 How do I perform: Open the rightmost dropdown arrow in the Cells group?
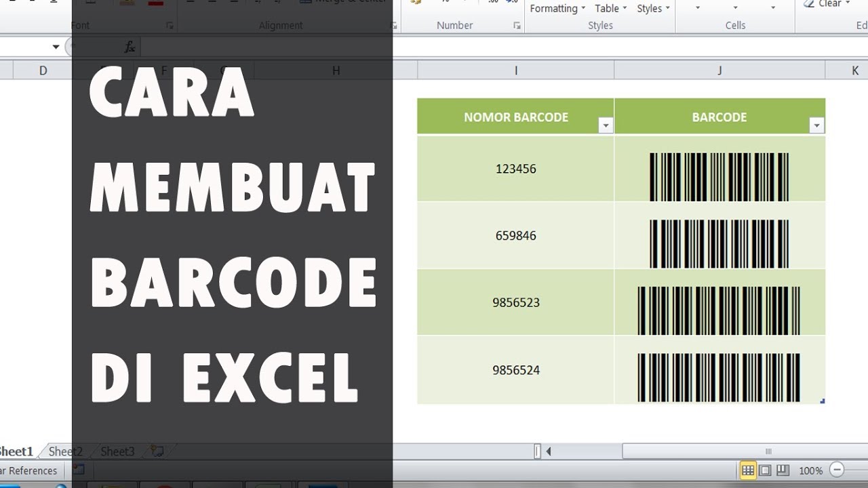(x=773, y=8)
